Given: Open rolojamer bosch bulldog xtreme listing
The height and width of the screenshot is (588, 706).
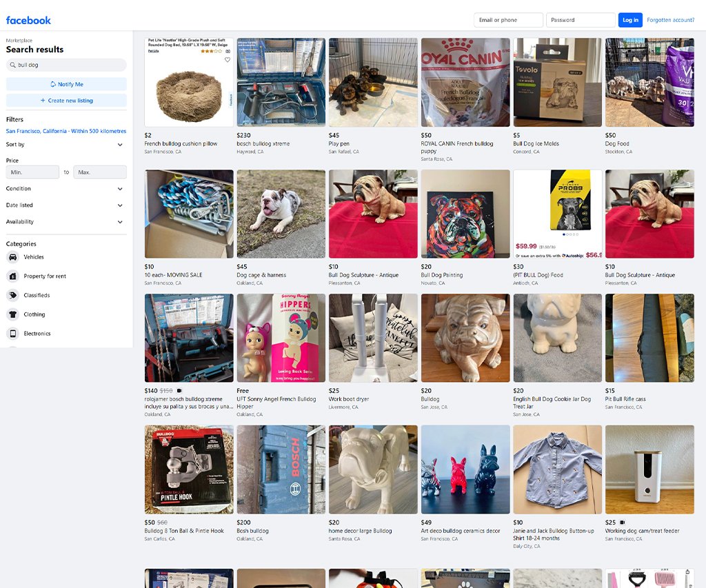Looking at the screenshot, I should pyautogui.click(x=189, y=338).
